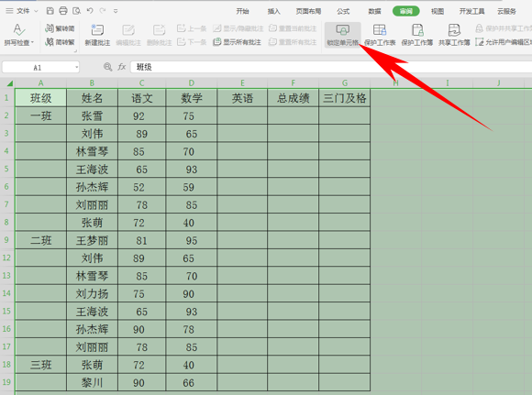Click the 共享工作簿 share workbook icon

(x=454, y=30)
